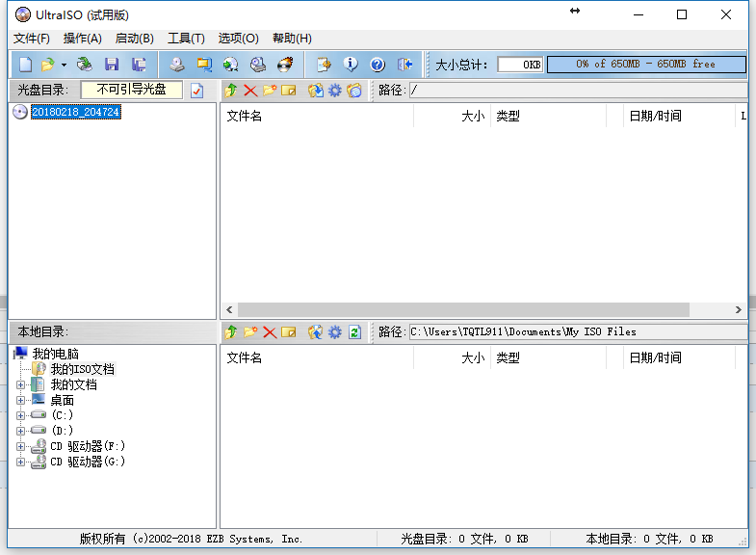Screen dimensions: 756x555
Task: Select 我的电脑 in the local tree
Action: coord(56,354)
